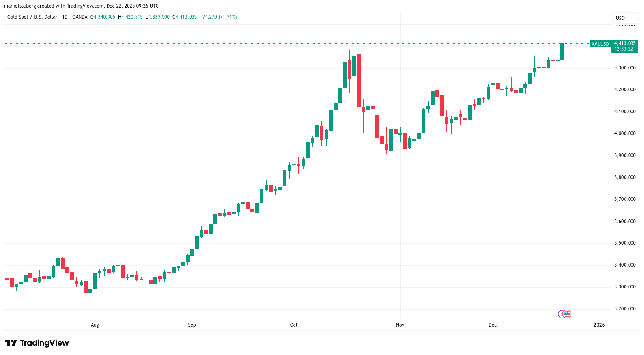Screen dimensions: 644x355
Task: Click the US flag economic event icon
Action: tap(567, 314)
